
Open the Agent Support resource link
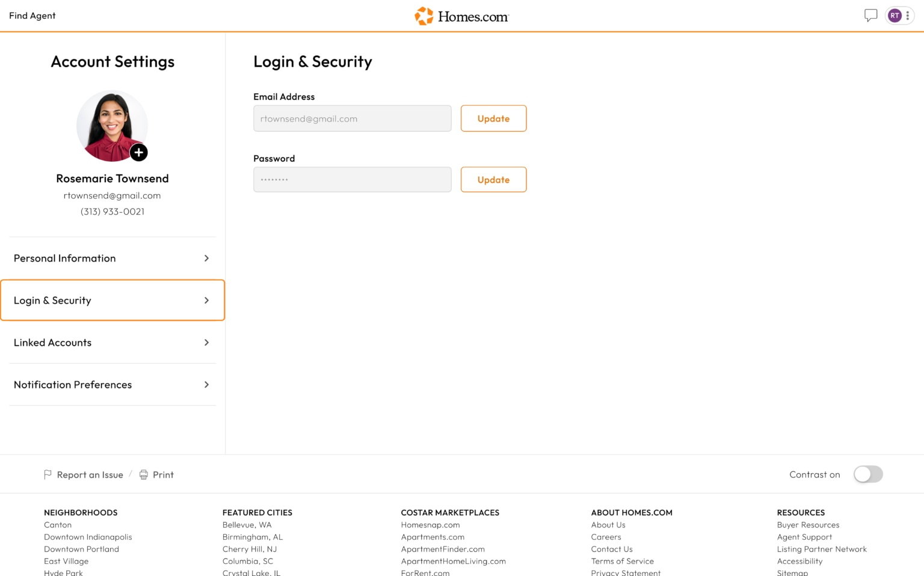point(804,537)
